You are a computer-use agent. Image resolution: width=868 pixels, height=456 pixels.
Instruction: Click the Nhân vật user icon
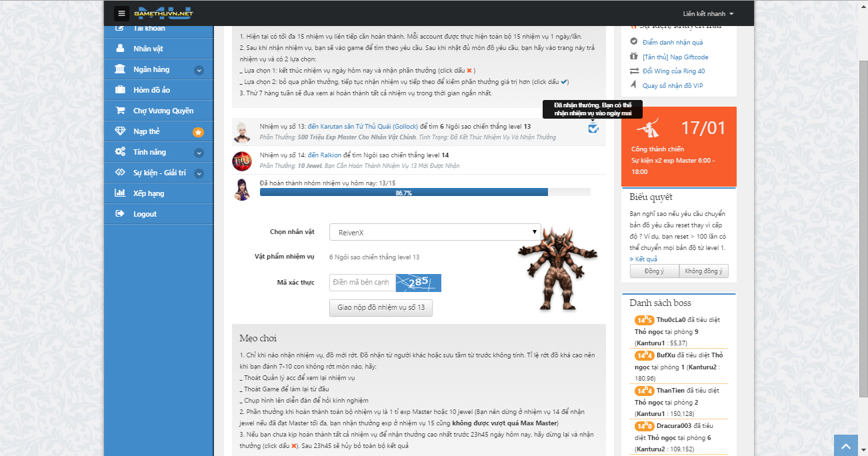(120, 49)
